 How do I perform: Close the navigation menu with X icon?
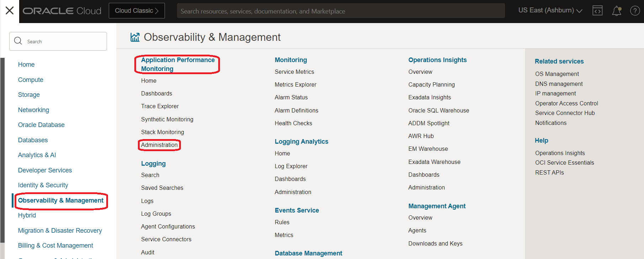10,11
